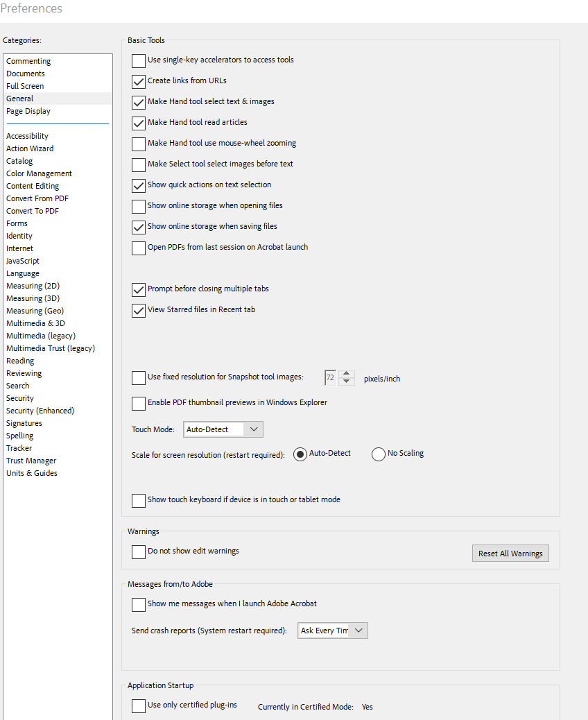Click the Snapshot resolution value field
This screenshot has width=588, height=720.
(x=329, y=377)
